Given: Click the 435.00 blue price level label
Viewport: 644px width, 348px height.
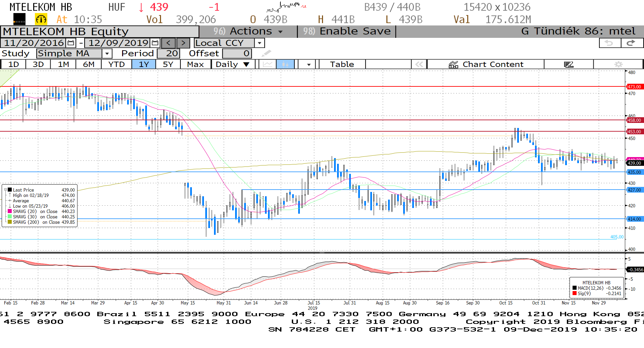Looking at the screenshot, I should (x=635, y=172).
